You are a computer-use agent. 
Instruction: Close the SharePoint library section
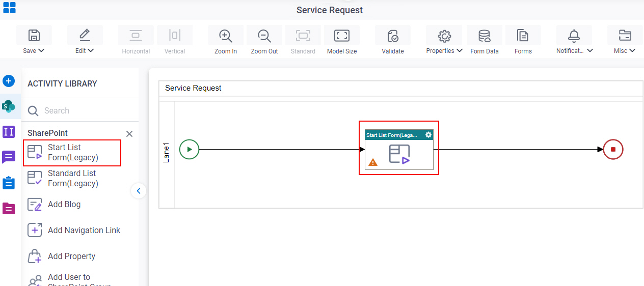click(129, 134)
